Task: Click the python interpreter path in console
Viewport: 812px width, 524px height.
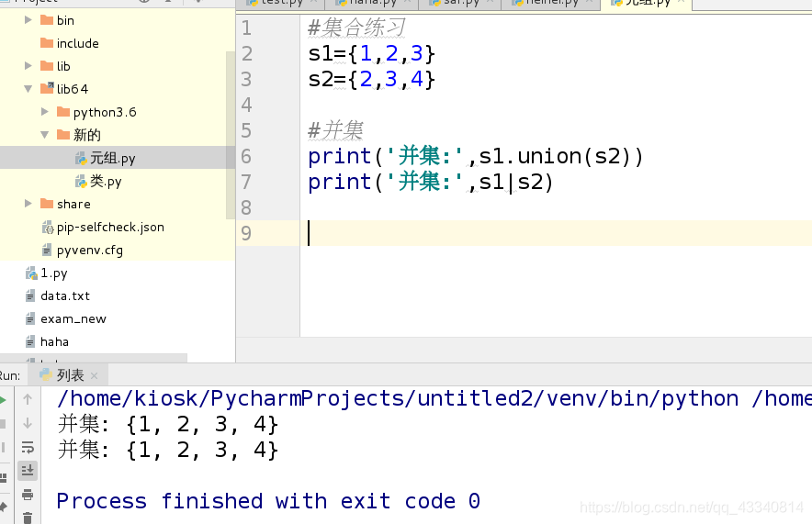Action: (398, 399)
